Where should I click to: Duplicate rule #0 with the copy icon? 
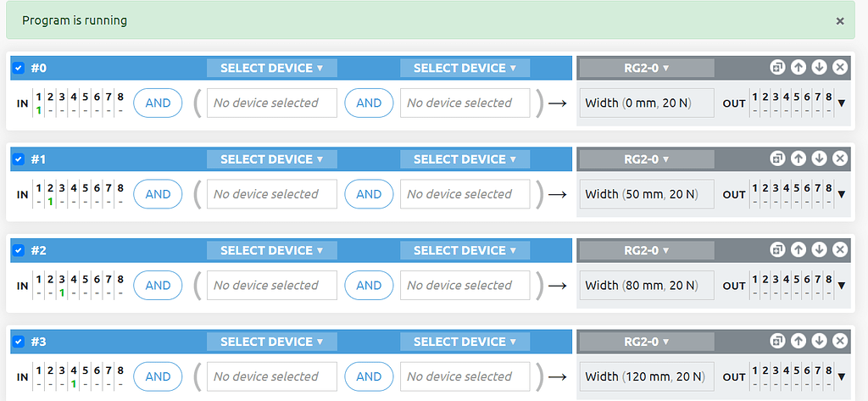tap(777, 68)
